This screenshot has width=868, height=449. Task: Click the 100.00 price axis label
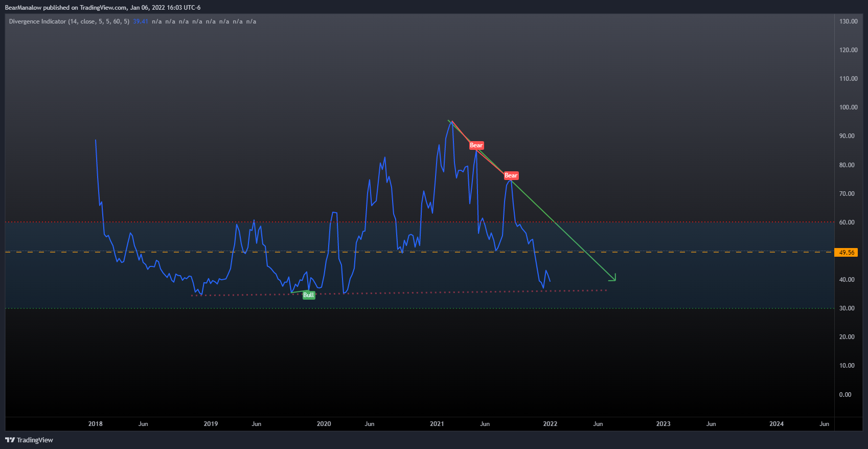coord(849,107)
